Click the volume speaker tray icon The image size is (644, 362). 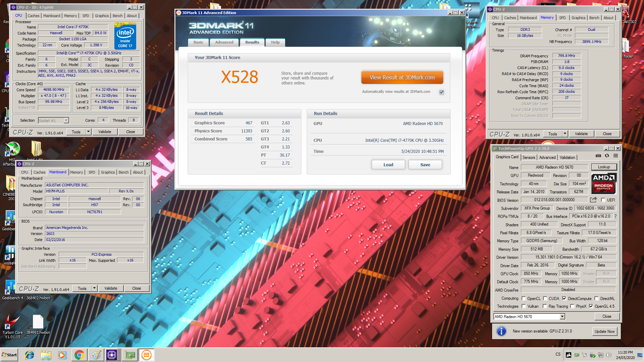pos(609,355)
